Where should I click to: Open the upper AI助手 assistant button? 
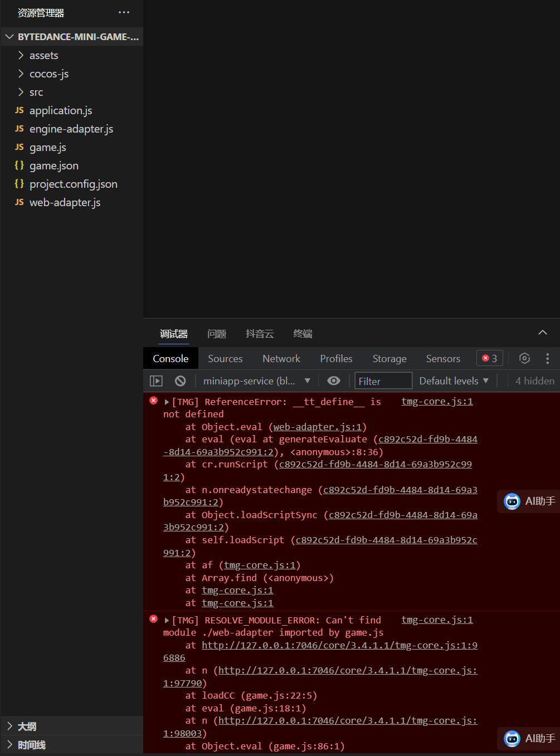(529, 501)
